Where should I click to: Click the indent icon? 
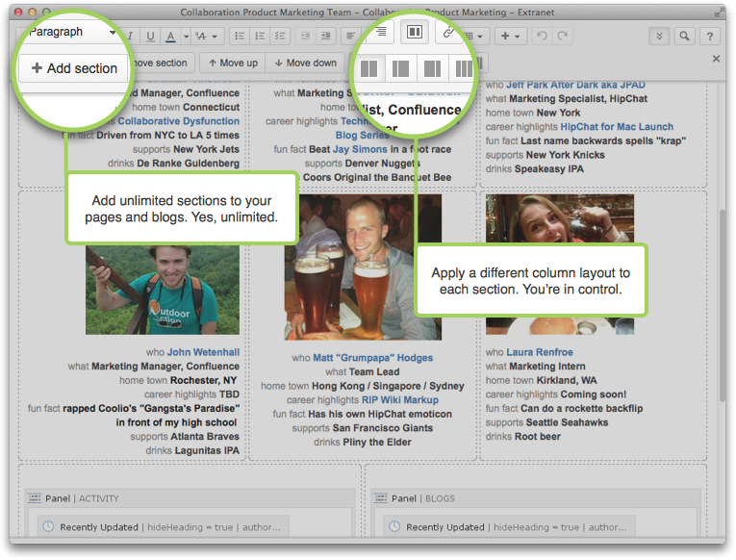click(325, 37)
